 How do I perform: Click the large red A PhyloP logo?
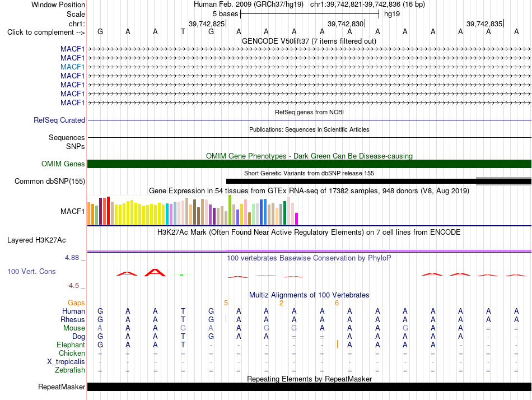[155, 272]
